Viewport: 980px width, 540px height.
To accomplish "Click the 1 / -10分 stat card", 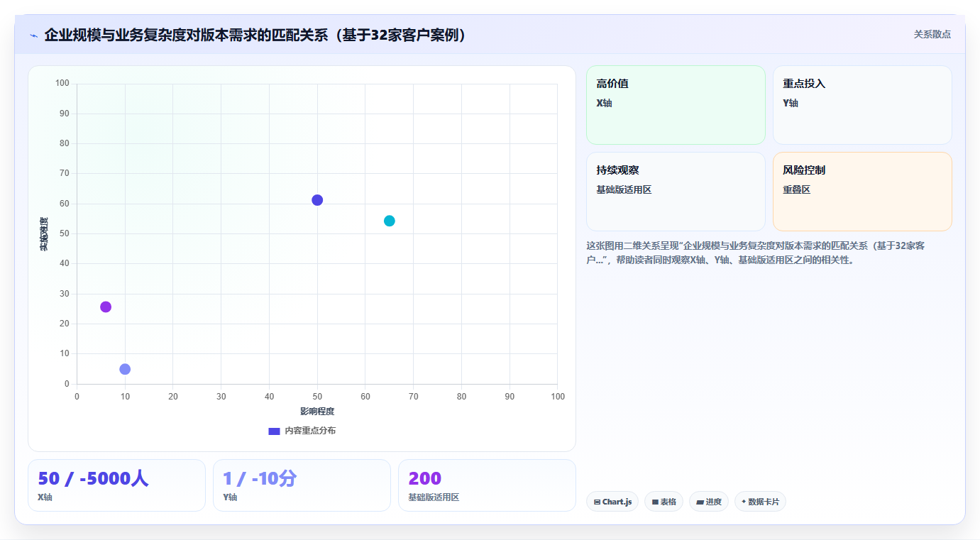I will (x=302, y=485).
